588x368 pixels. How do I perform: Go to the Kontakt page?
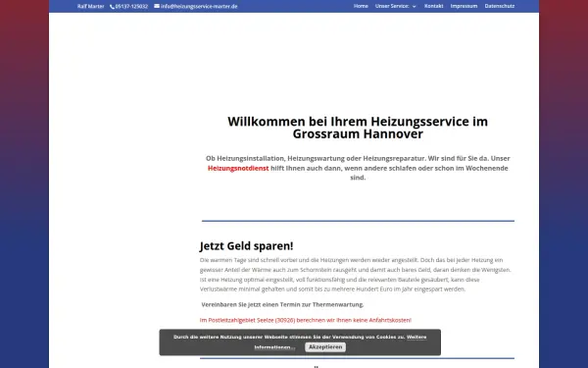(x=434, y=6)
